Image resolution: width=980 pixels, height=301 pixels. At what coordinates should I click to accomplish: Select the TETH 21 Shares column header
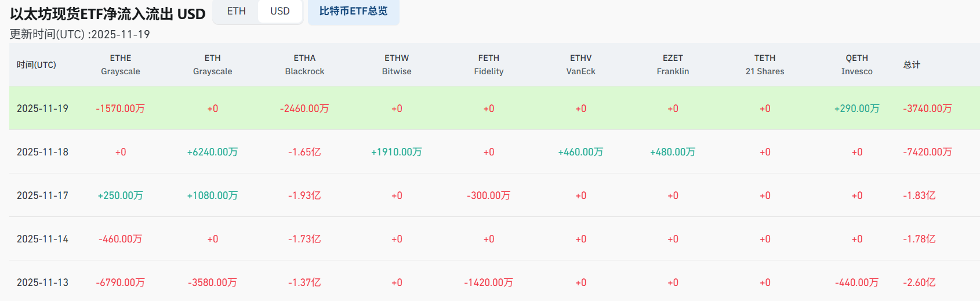[x=765, y=64]
